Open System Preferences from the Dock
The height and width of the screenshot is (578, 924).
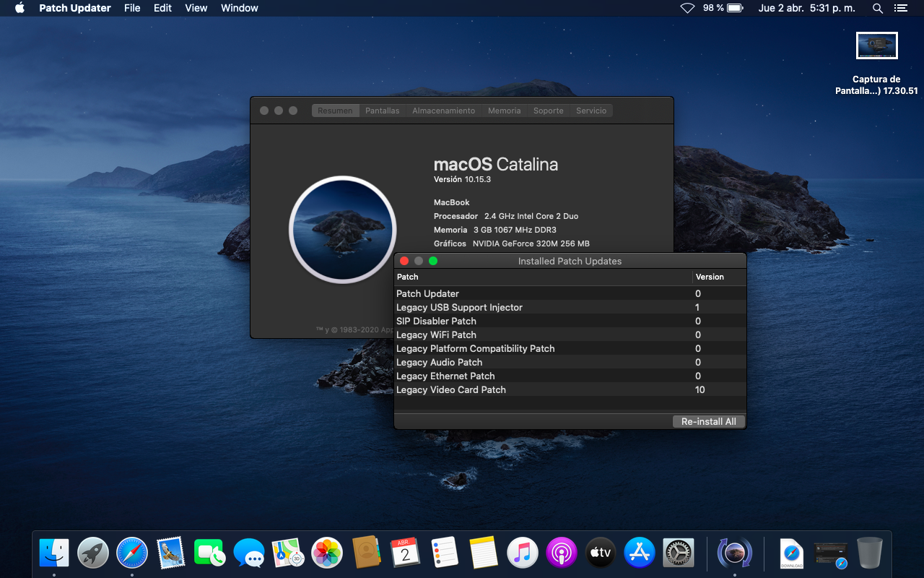click(679, 553)
